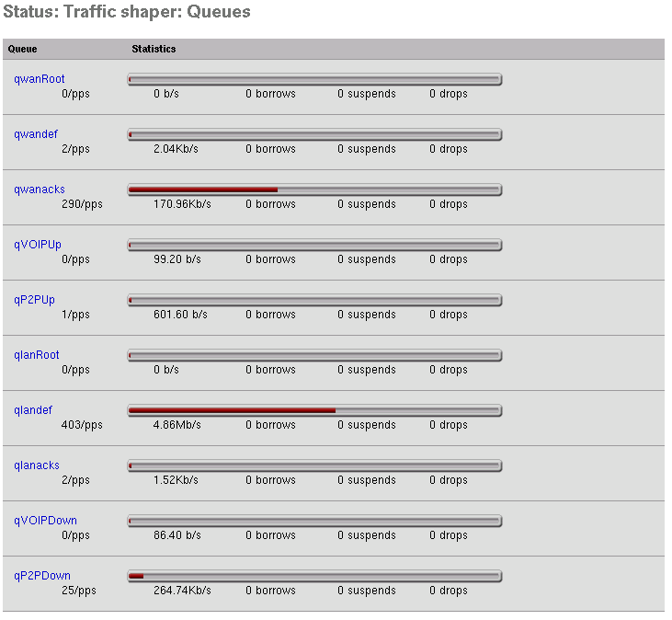
Task: Click the qP2PUp queue link
Action: [x=34, y=300]
